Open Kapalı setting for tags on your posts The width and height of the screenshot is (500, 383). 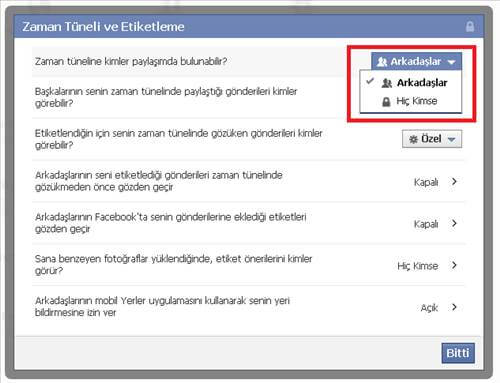[x=435, y=224]
